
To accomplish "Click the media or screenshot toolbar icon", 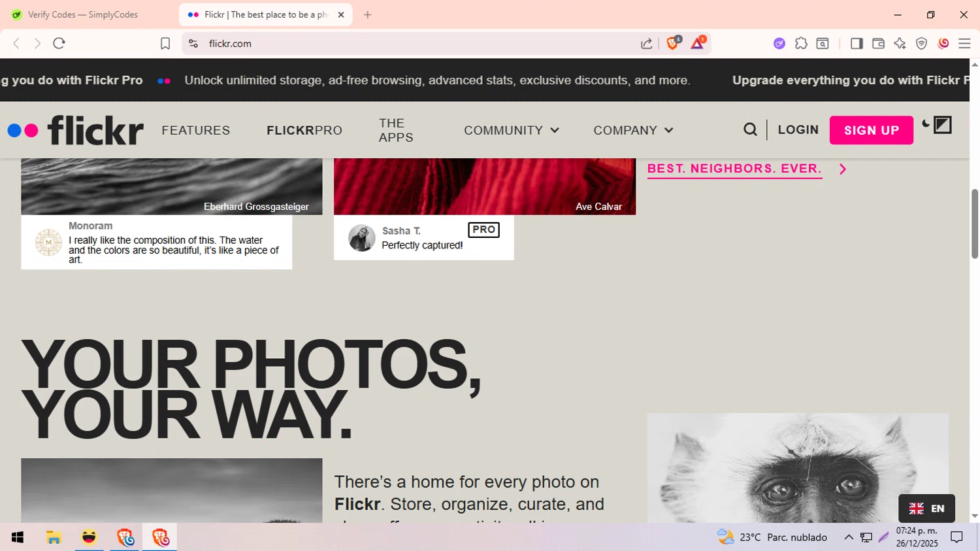I will tap(823, 43).
